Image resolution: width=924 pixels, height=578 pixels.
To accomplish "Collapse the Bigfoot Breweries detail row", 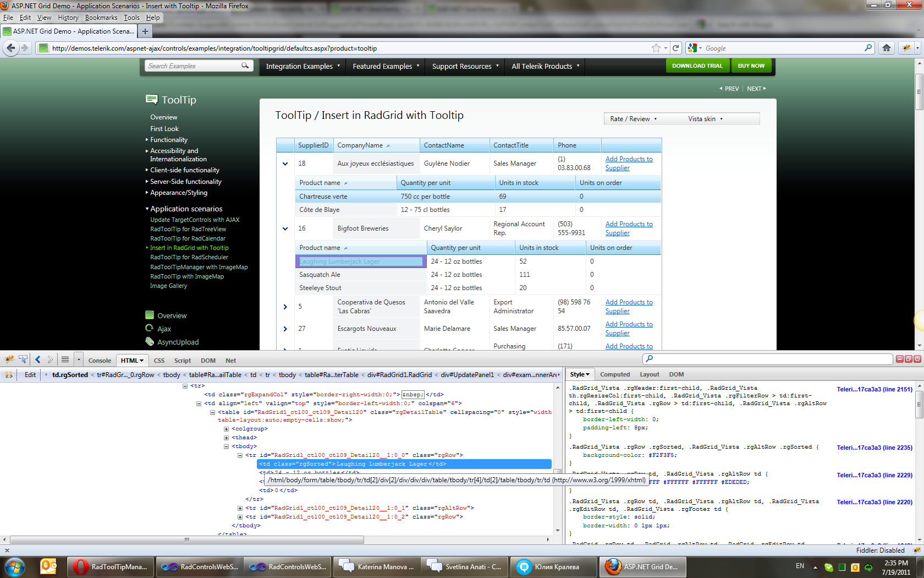I will pos(285,228).
